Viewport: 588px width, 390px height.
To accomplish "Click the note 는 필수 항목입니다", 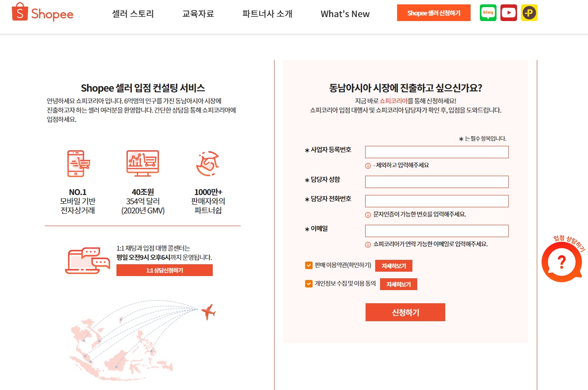I will click(x=482, y=138).
